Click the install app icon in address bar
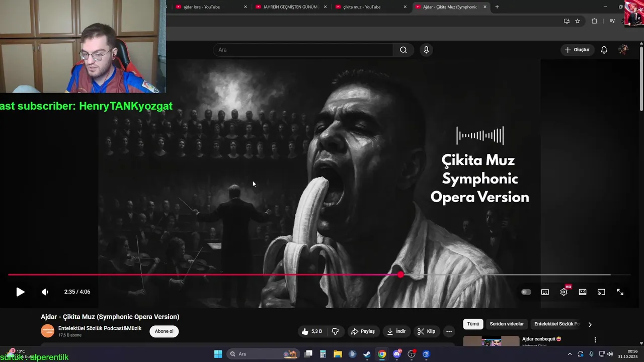This screenshot has width=644, height=362. click(567, 21)
